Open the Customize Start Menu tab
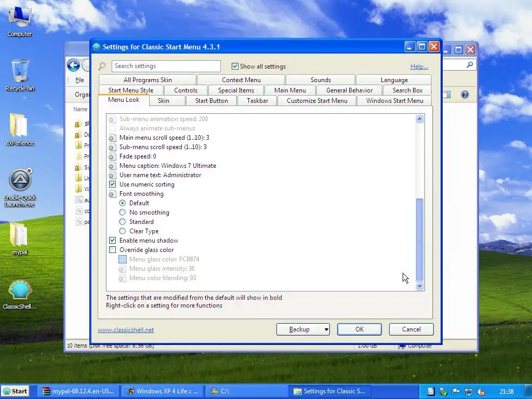This screenshot has width=532, height=399. tap(317, 101)
